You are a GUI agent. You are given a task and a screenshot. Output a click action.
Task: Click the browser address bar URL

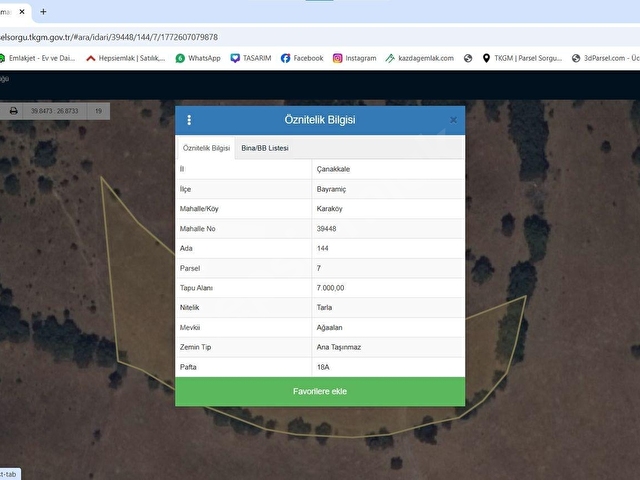tap(109, 37)
